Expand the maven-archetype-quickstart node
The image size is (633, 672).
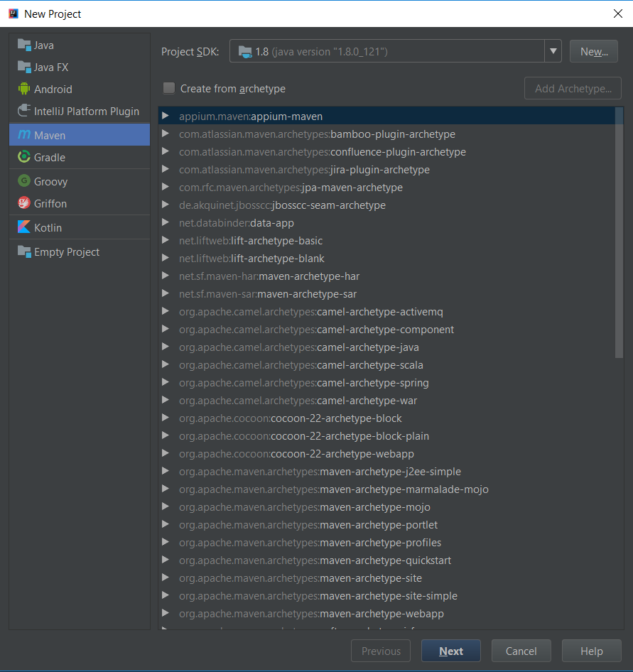pyautogui.click(x=166, y=560)
